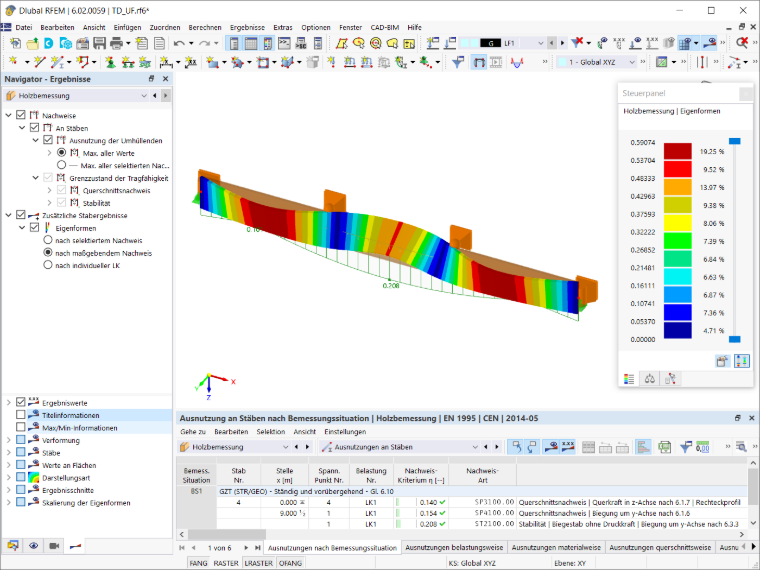This screenshot has height=570, width=760.
Task: Click the dark red legend color swatch
Action: point(677,151)
